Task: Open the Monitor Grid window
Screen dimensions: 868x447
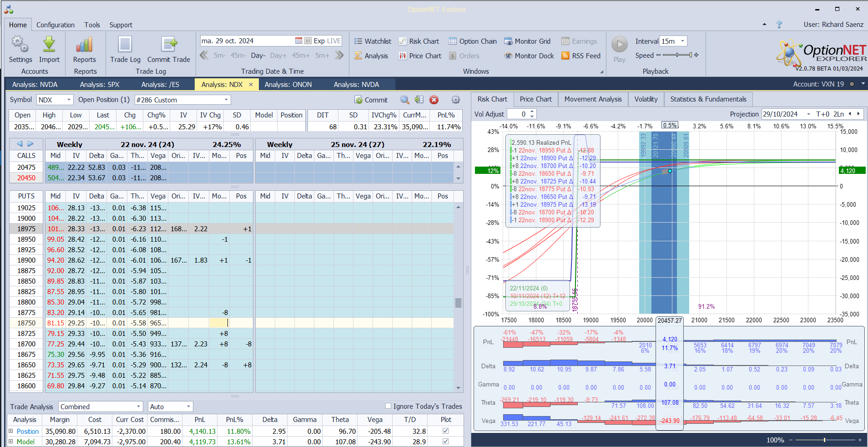Action: (x=527, y=41)
